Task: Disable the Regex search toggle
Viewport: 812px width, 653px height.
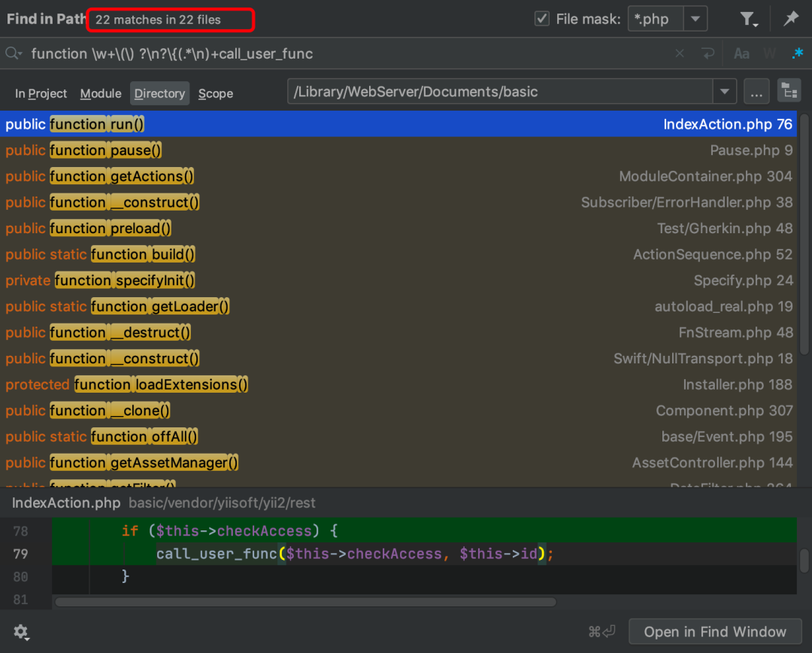Action: [797, 53]
